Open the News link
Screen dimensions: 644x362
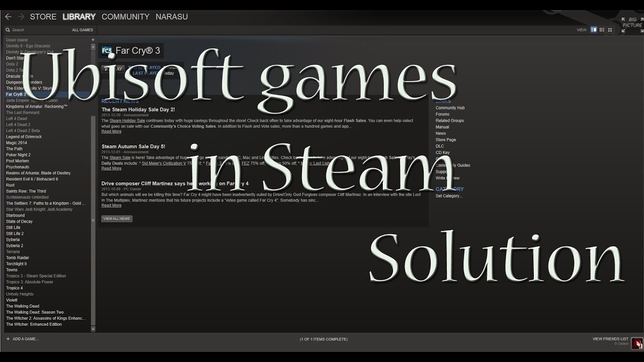pyautogui.click(x=441, y=134)
